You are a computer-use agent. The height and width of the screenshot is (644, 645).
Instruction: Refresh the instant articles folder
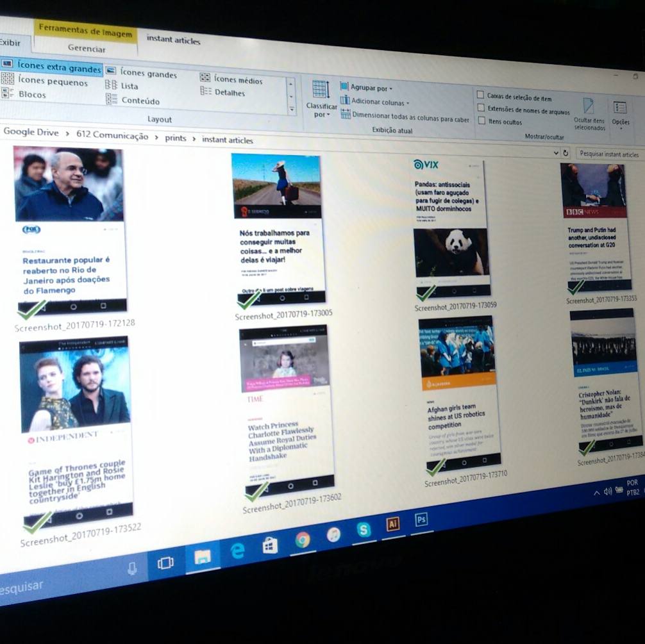click(565, 153)
